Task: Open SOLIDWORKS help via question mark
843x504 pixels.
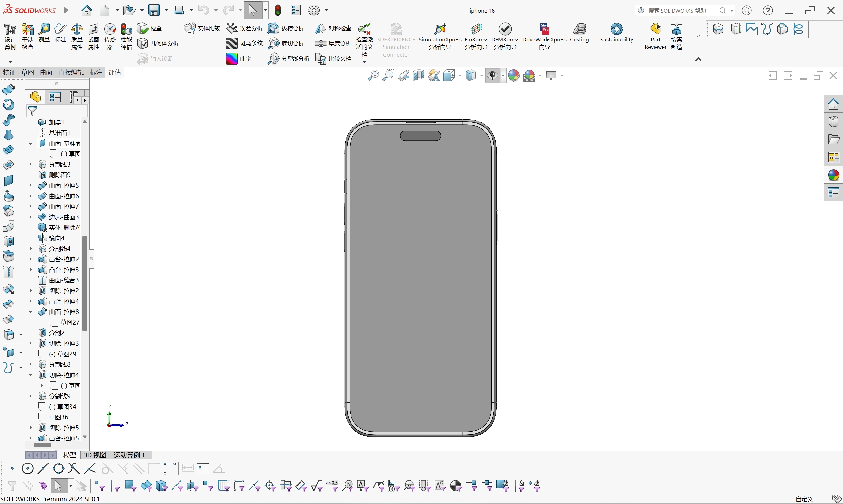Action: pos(768,10)
